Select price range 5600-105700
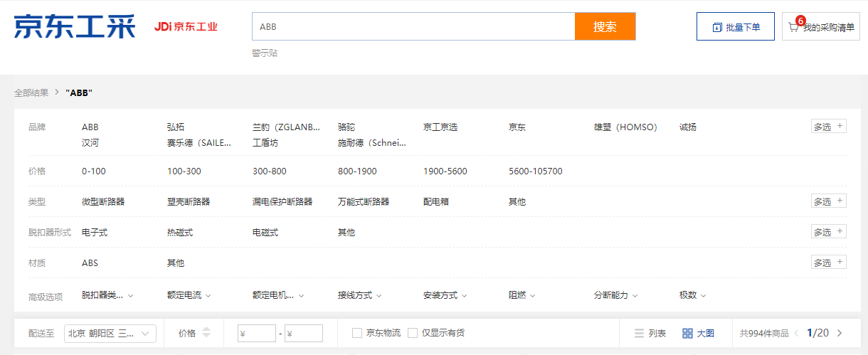868x355 pixels. pyautogui.click(x=536, y=171)
